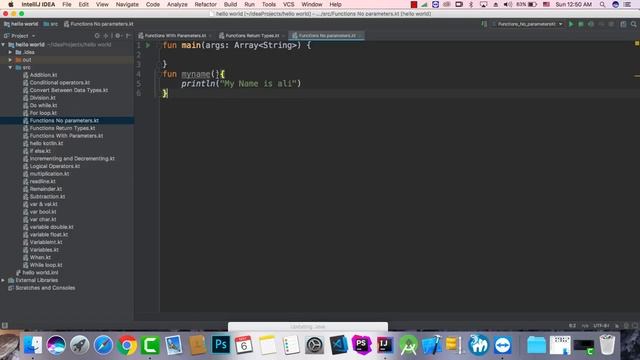The image size is (640, 360).
Task: Open For loop.kt file
Action: [x=43, y=113]
